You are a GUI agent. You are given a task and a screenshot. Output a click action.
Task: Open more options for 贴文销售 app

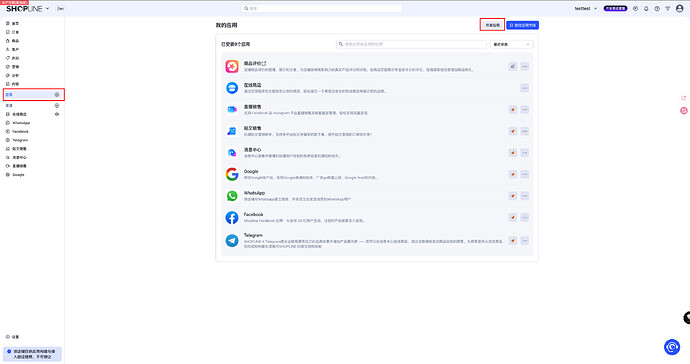point(525,131)
